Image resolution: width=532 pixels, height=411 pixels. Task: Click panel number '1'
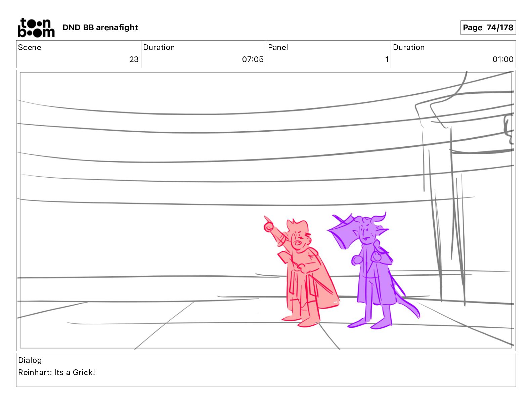(x=387, y=59)
